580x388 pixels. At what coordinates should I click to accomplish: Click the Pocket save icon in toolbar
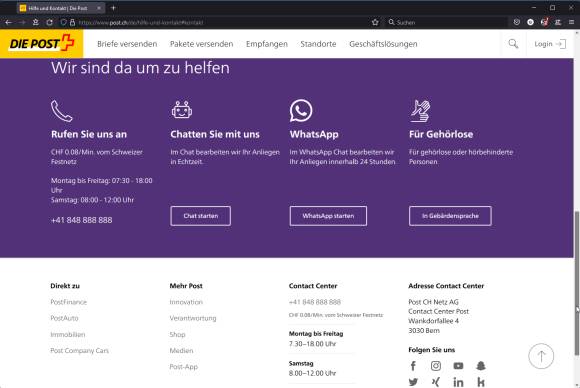pos(516,22)
